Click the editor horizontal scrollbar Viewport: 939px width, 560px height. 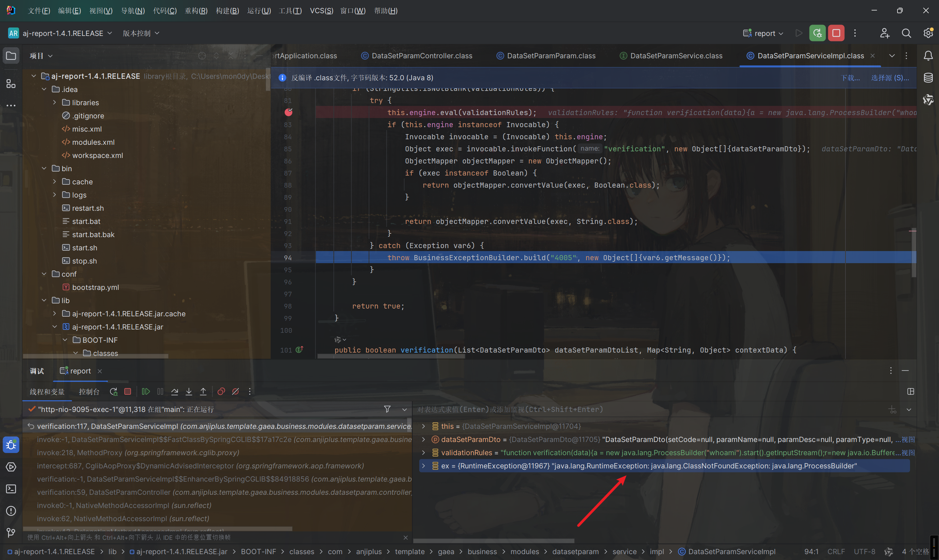click(x=391, y=356)
